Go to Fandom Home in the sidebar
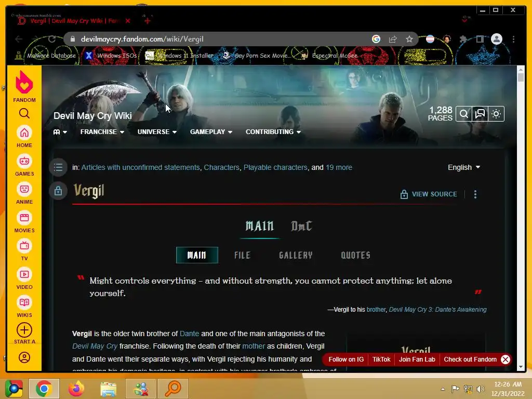Viewport: 532px width, 399px height. (x=24, y=137)
